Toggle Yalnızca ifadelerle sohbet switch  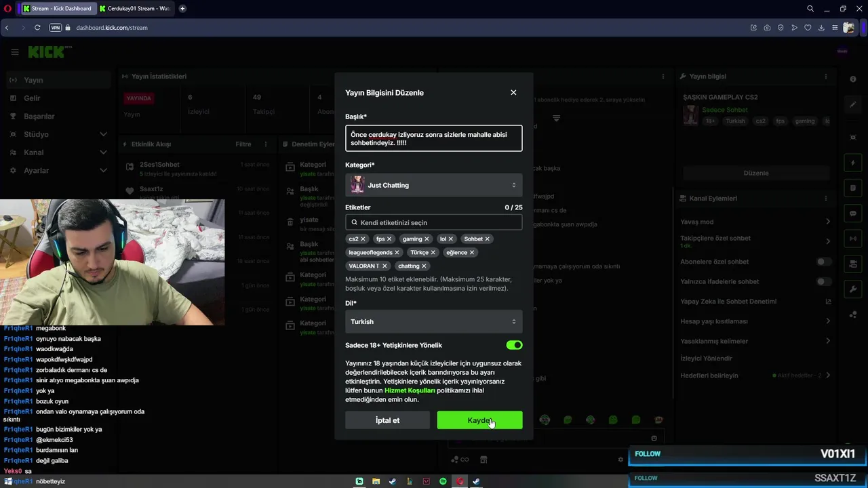point(824,281)
